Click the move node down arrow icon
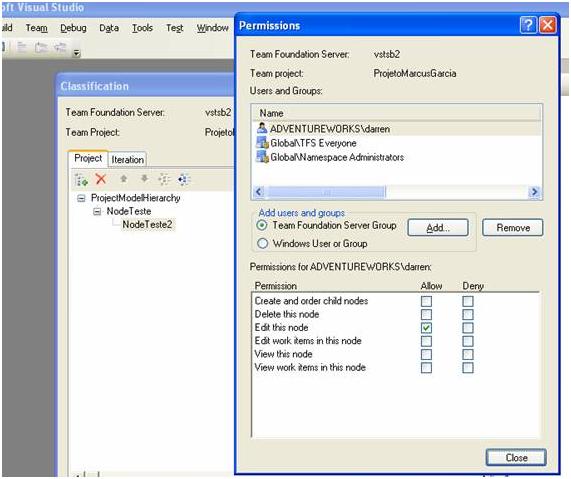 tap(145, 179)
